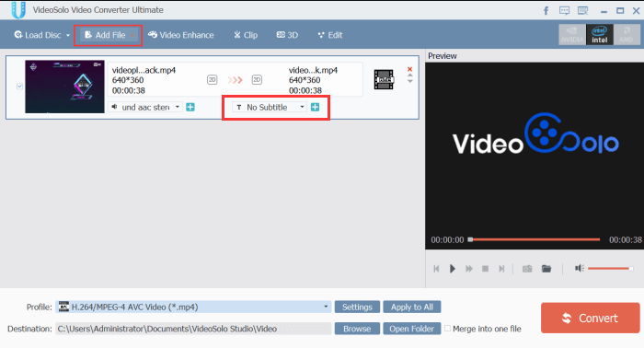Play the preview video

[453, 269]
